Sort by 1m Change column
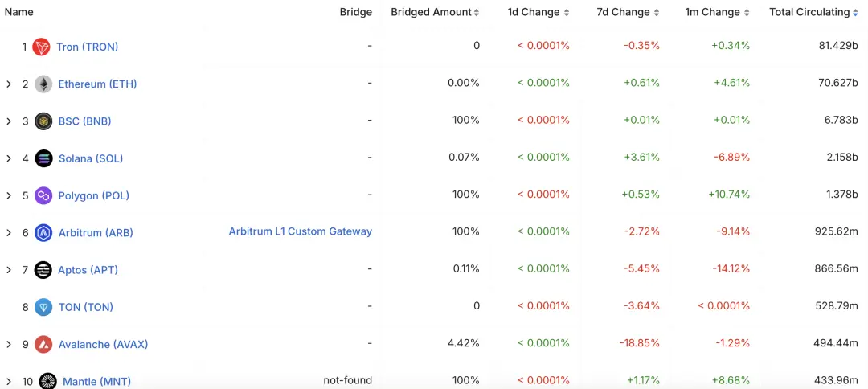This screenshot has height=389, width=868. click(x=747, y=13)
